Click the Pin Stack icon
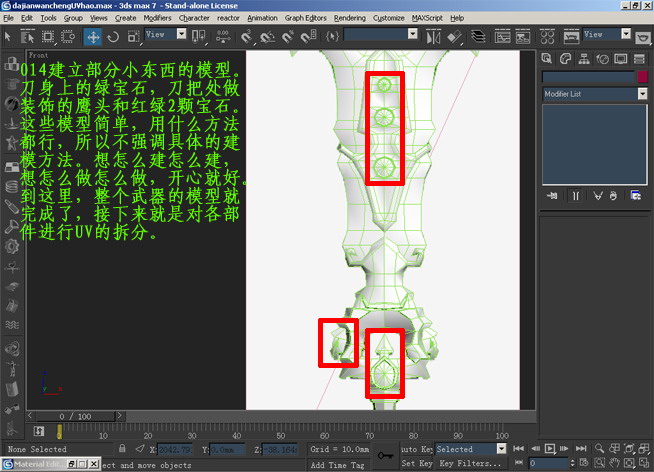The image size is (654, 472). (552, 197)
